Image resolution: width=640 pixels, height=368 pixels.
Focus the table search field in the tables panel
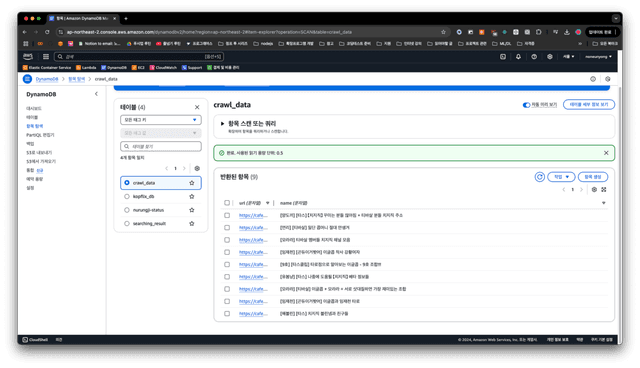tap(161, 146)
